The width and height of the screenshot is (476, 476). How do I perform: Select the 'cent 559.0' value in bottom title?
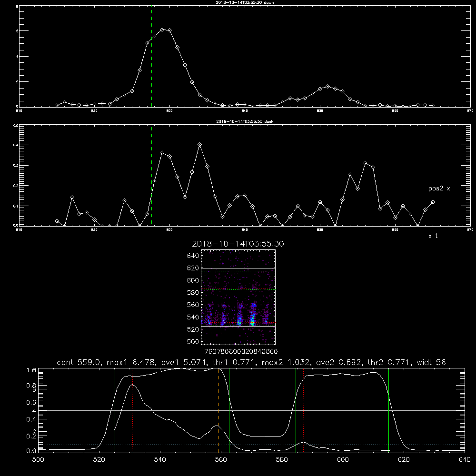(80, 362)
